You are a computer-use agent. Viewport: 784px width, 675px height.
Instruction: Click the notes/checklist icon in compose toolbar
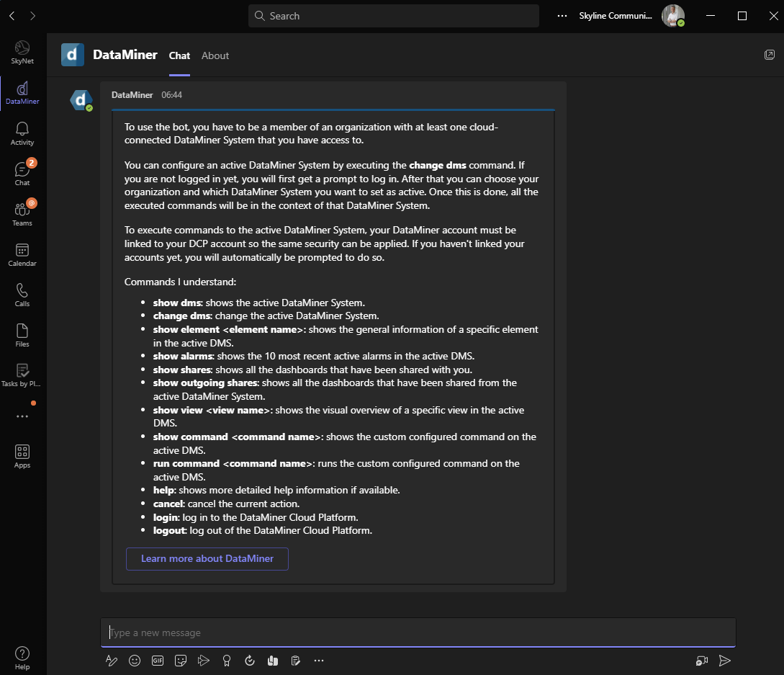pos(295,661)
